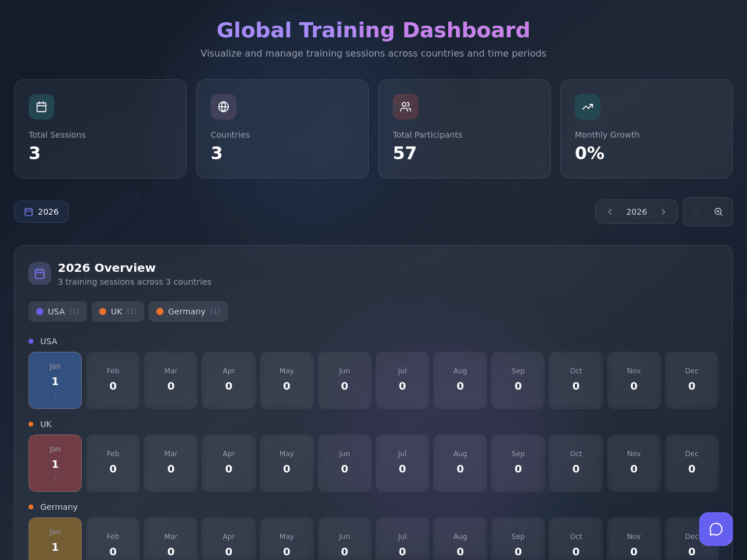Open Germany January cell with 1 session
The image size is (747, 560).
pos(55,539)
